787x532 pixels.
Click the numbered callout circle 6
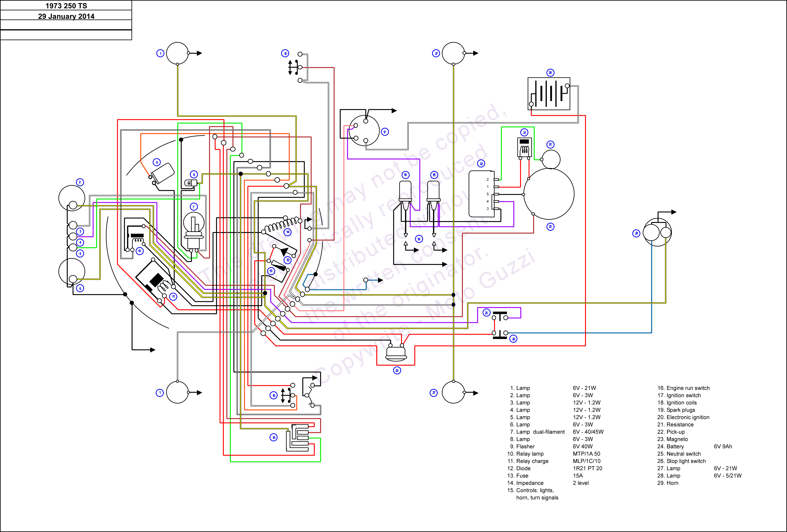click(80, 288)
